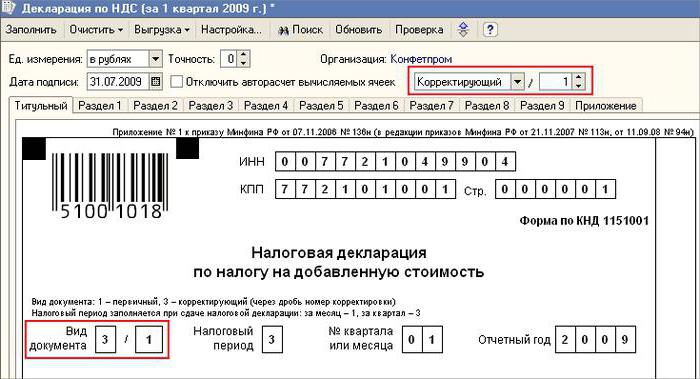Decrease the 'Точность' precision value
The height and width of the screenshot is (379, 700).
coord(243,63)
